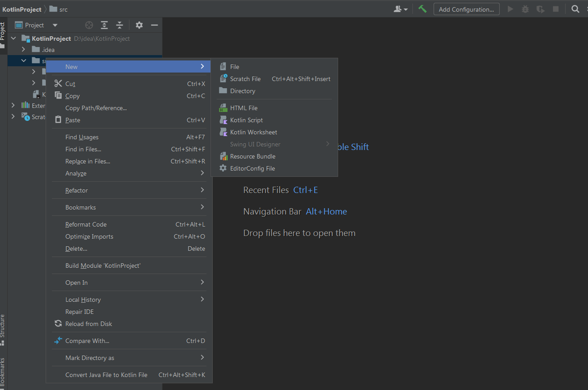Viewport: 588px width, 390px height.
Task: Open the code-with-me user icon dropdown
Action: pyautogui.click(x=400, y=9)
